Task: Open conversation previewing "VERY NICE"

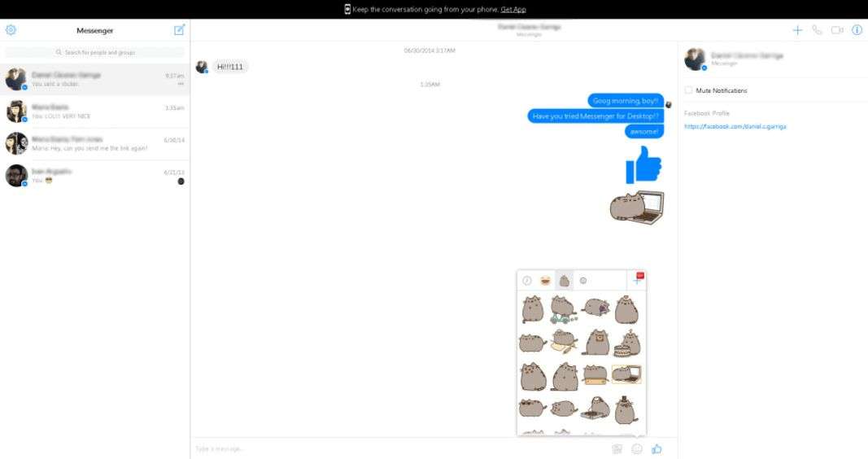Action: click(x=94, y=111)
